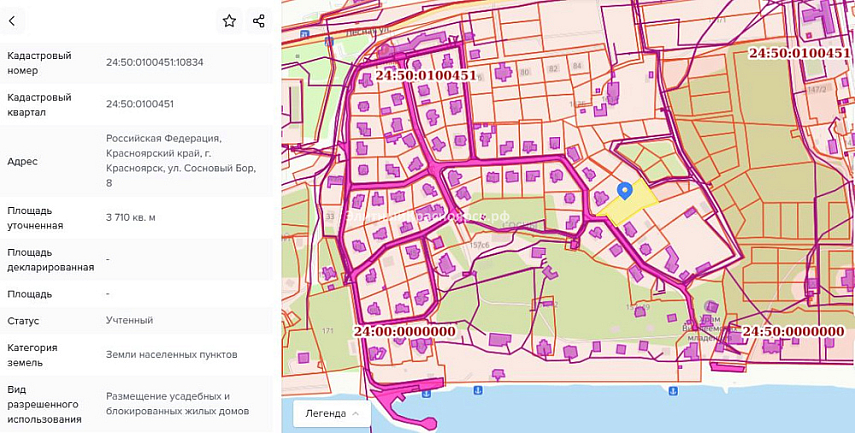Open sharing options via share icon
The image size is (855, 433).
pyautogui.click(x=259, y=21)
